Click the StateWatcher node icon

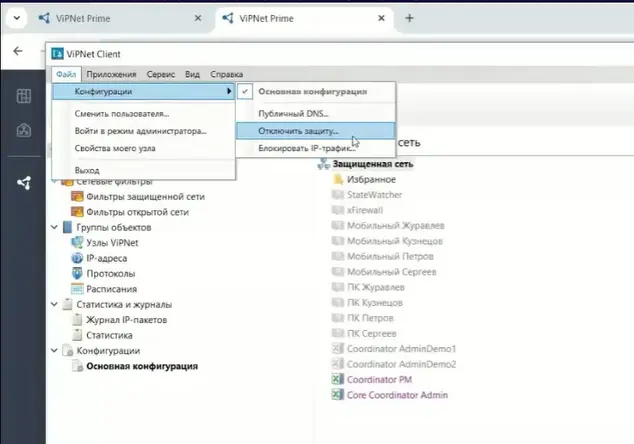click(x=338, y=195)
